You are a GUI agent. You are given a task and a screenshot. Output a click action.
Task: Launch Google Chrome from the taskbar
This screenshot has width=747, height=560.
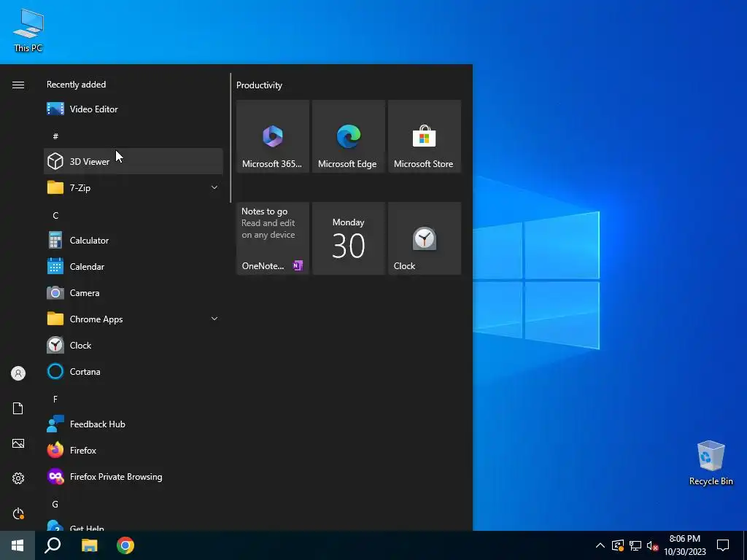pos(125,545)
